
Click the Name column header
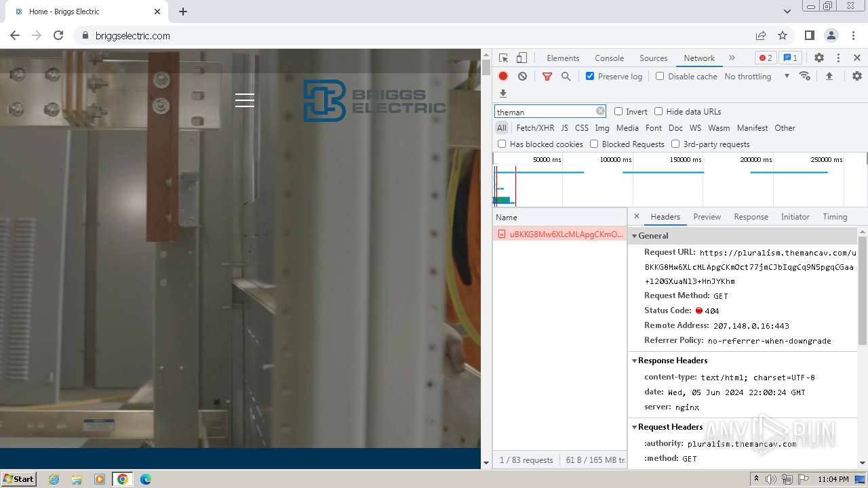[x=560, y=217]
